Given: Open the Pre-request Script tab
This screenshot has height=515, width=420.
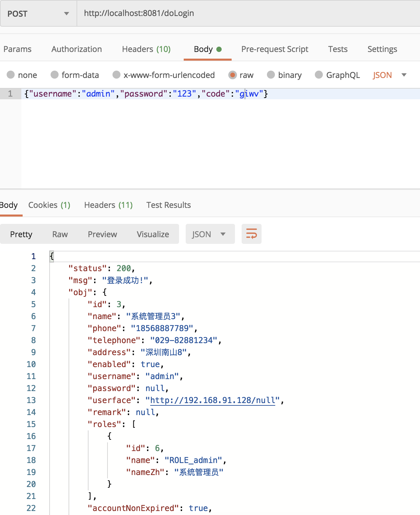Looking at the screenshot, I should (x=275, y=49).
